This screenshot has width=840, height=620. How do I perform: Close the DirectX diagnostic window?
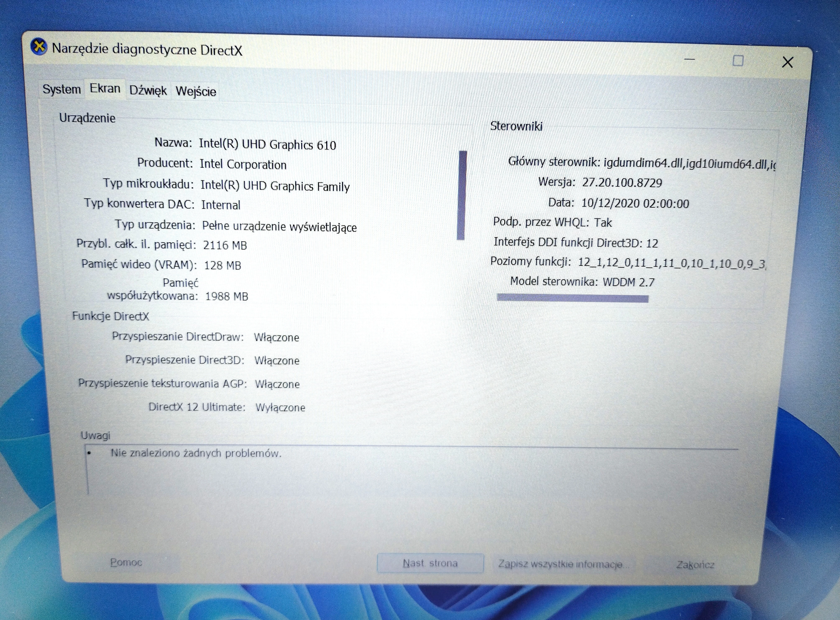[788, 62]
